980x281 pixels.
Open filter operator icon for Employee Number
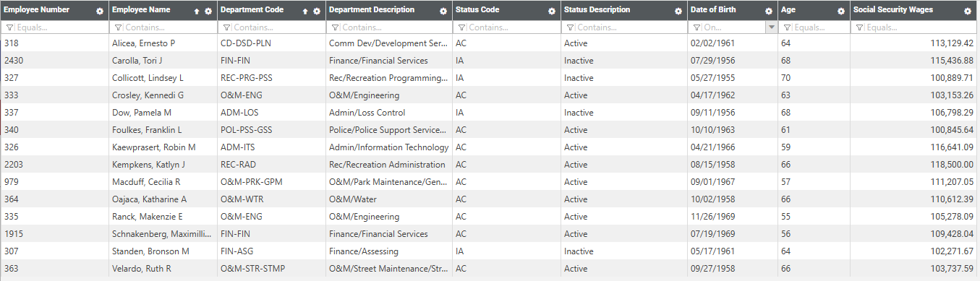click(9, 27)
